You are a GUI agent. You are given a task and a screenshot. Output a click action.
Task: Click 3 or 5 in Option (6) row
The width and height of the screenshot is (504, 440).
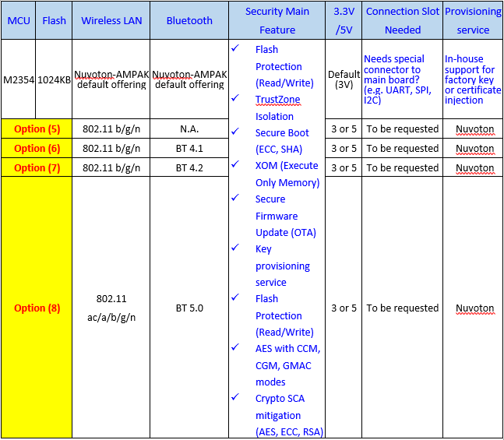344,148
